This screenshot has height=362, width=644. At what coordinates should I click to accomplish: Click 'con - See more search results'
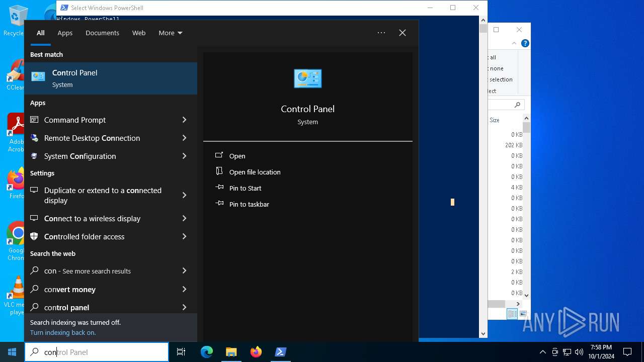click(x=88, y=270)
